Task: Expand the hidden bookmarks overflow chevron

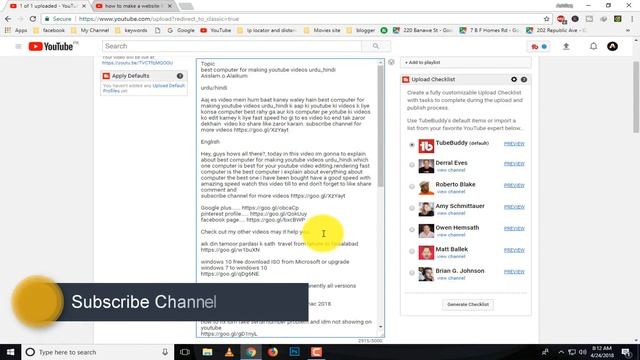Action: [628, 30]
